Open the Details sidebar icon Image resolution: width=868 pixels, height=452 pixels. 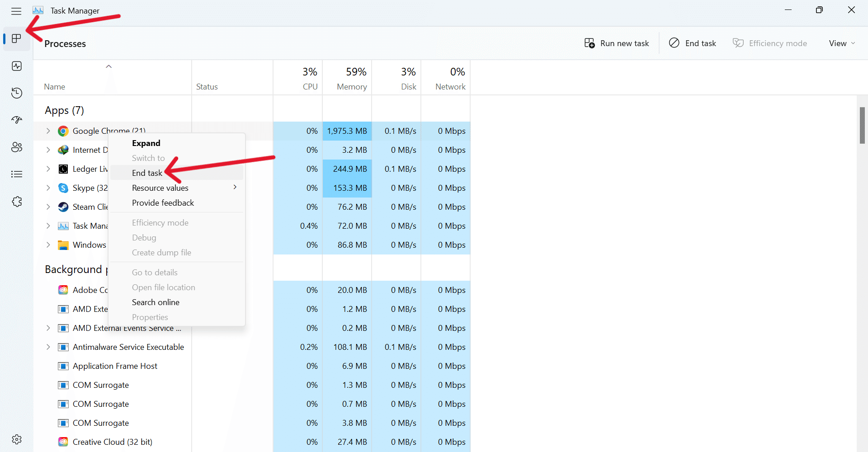pyautogui.click(x=17, y=174)
